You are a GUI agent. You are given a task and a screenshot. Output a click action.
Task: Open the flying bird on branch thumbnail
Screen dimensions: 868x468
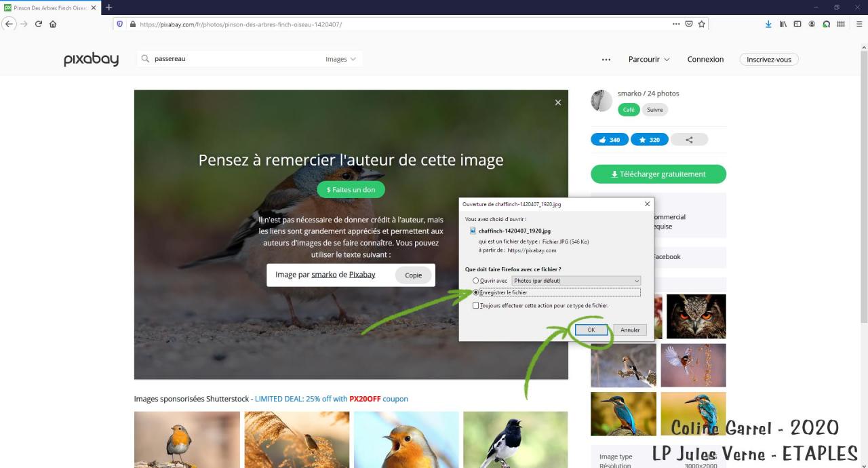[x=694, y=365]
